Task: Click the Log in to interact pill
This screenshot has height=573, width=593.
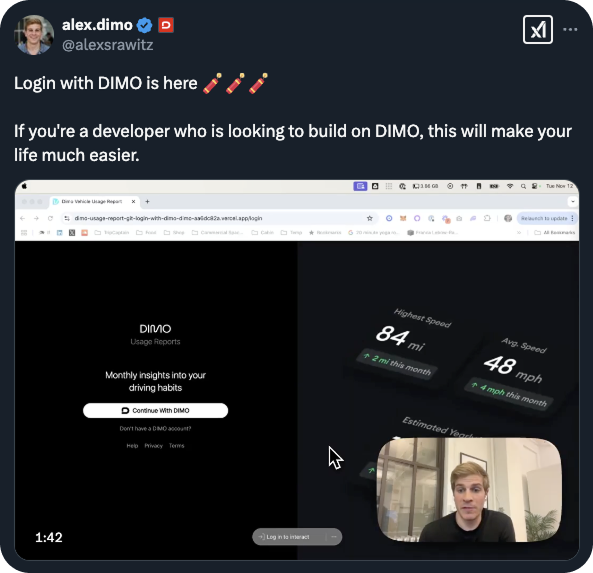Action: [288, 537]
